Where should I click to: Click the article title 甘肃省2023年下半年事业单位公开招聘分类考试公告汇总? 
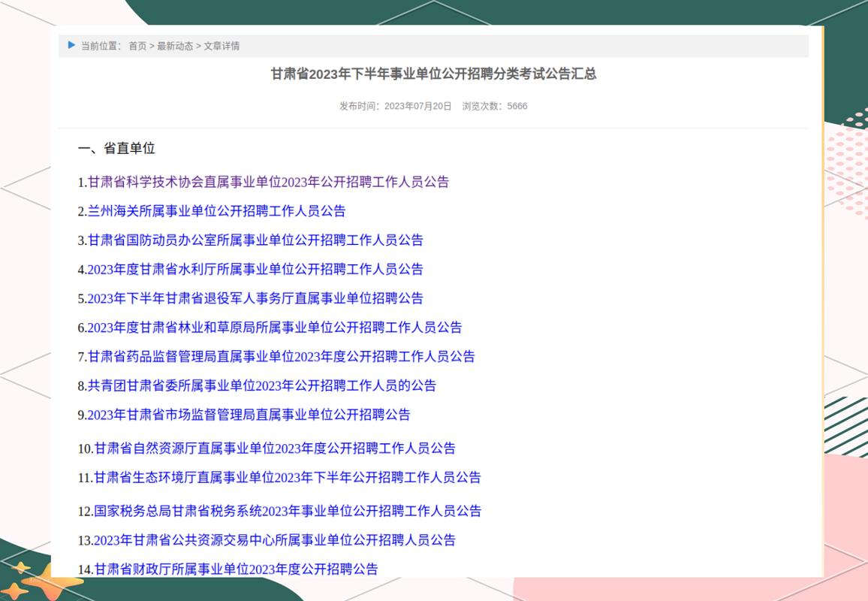(434, 75)
